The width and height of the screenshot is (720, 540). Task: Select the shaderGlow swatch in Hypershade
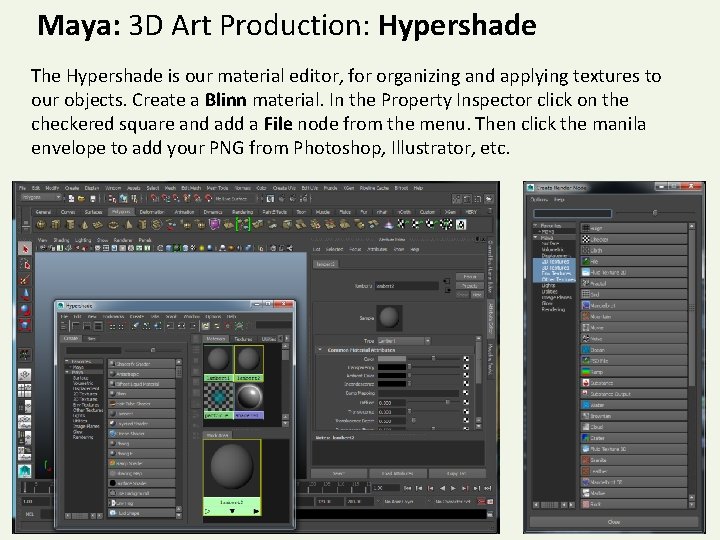[249, 400]
